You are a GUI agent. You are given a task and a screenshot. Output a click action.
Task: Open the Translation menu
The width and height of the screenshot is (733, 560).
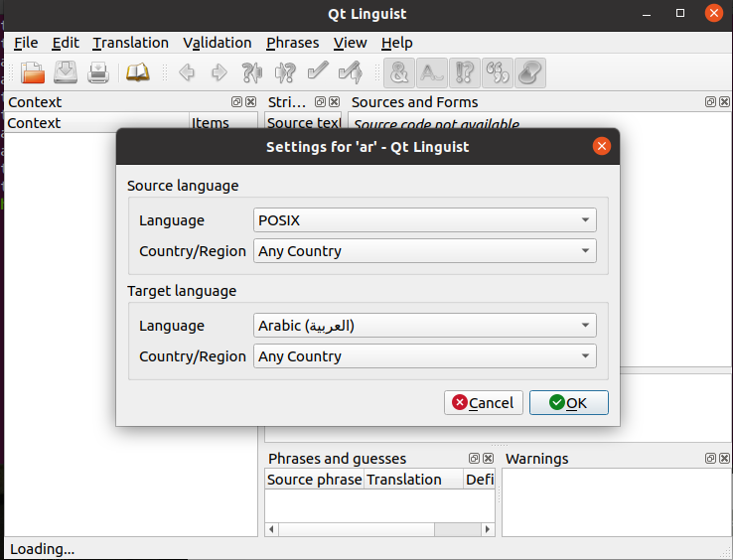click(130, 43)
